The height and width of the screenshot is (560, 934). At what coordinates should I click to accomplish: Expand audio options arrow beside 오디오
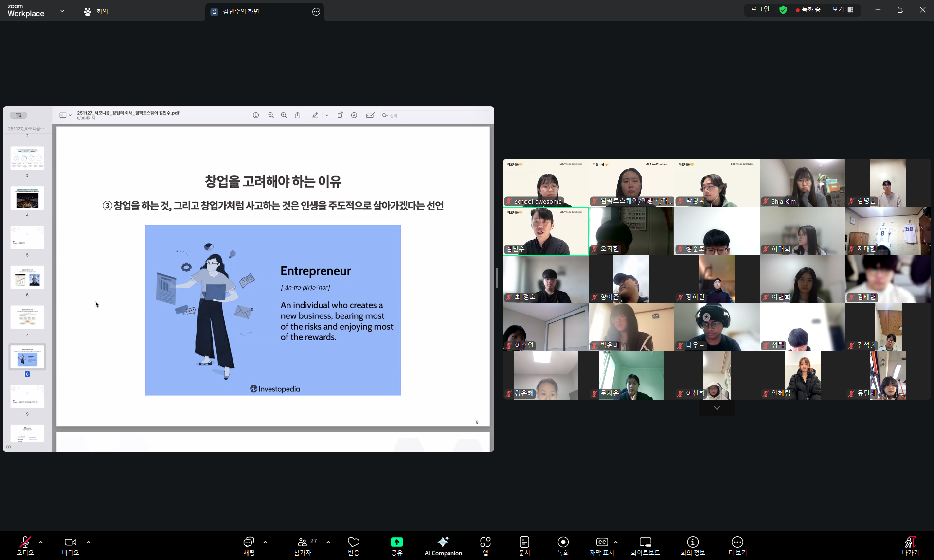[41, 542]
